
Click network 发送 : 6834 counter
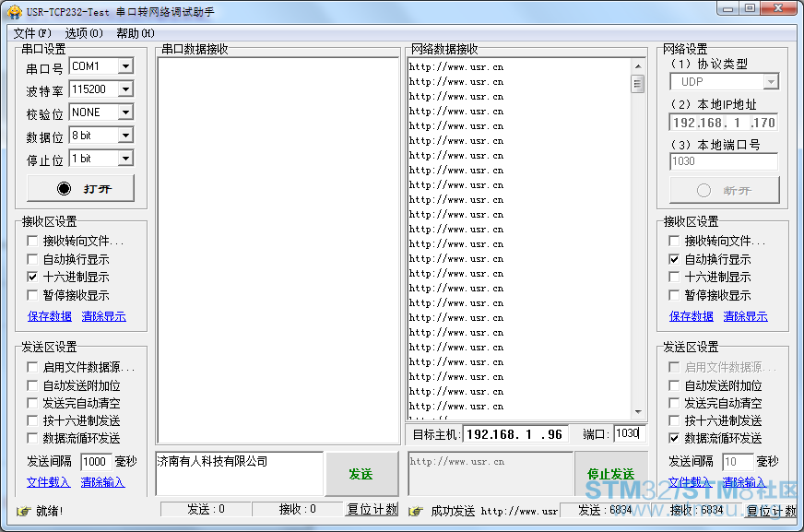(605, 511)
